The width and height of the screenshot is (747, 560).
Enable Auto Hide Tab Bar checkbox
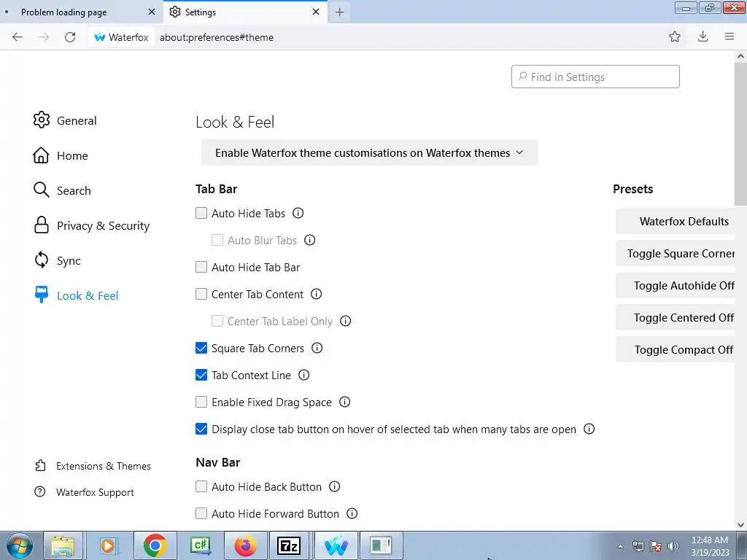tap(201, 267)
